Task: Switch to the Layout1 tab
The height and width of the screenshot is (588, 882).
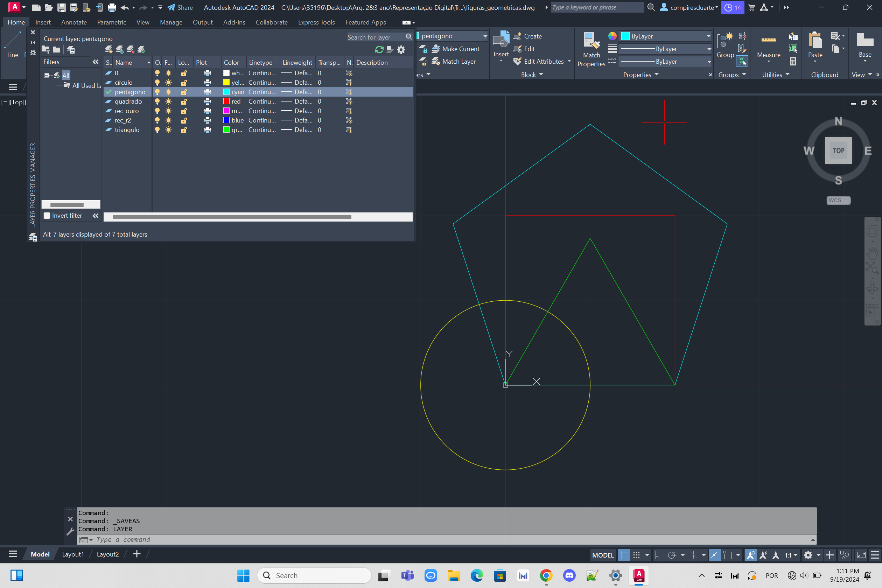Action: click(73, 554)
